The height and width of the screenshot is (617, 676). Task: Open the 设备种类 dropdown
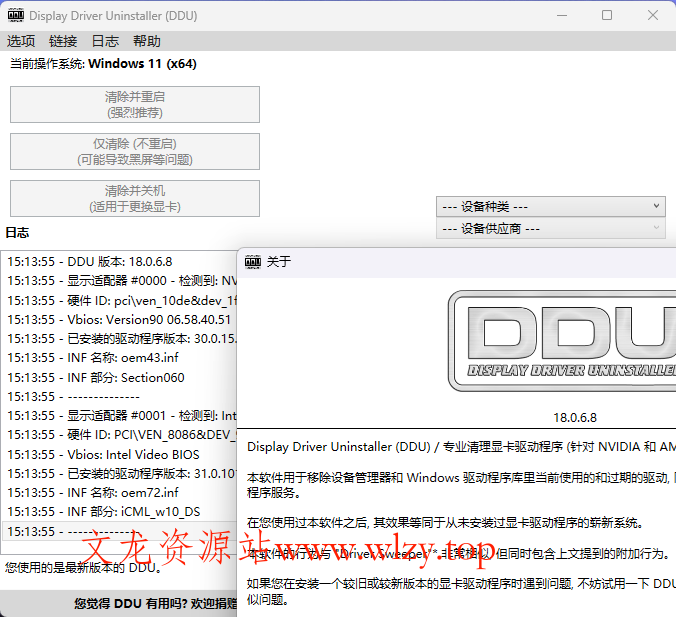[551, 207]
